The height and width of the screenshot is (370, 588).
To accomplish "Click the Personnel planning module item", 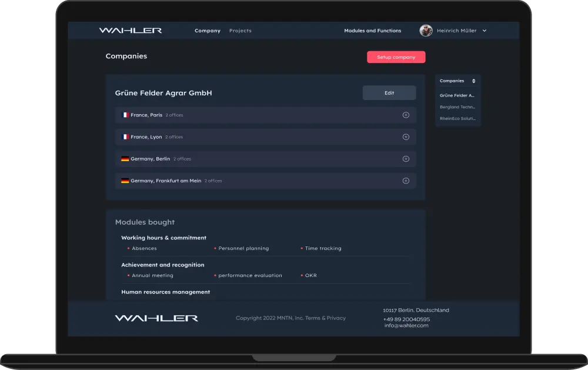I will tap(243, 248).
